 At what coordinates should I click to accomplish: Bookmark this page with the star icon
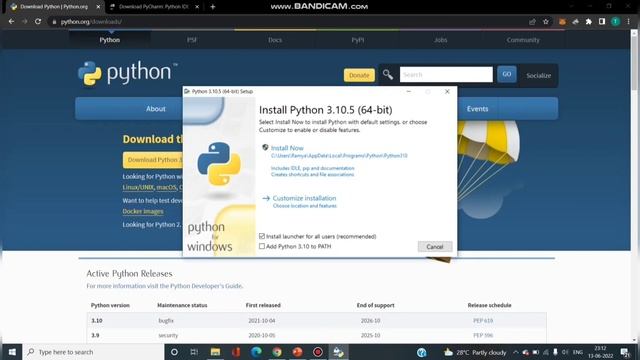[x=546, y=22]
